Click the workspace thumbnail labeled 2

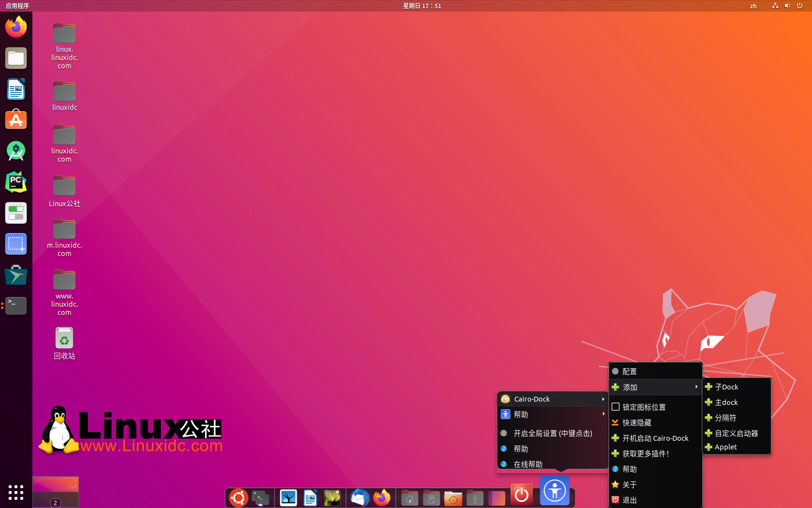tap(55, 492)
